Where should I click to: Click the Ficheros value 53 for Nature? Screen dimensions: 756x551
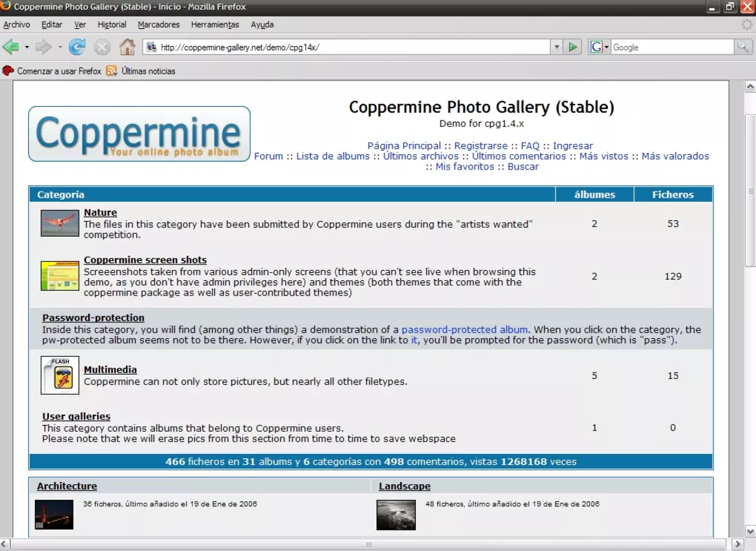coord(673,224)
